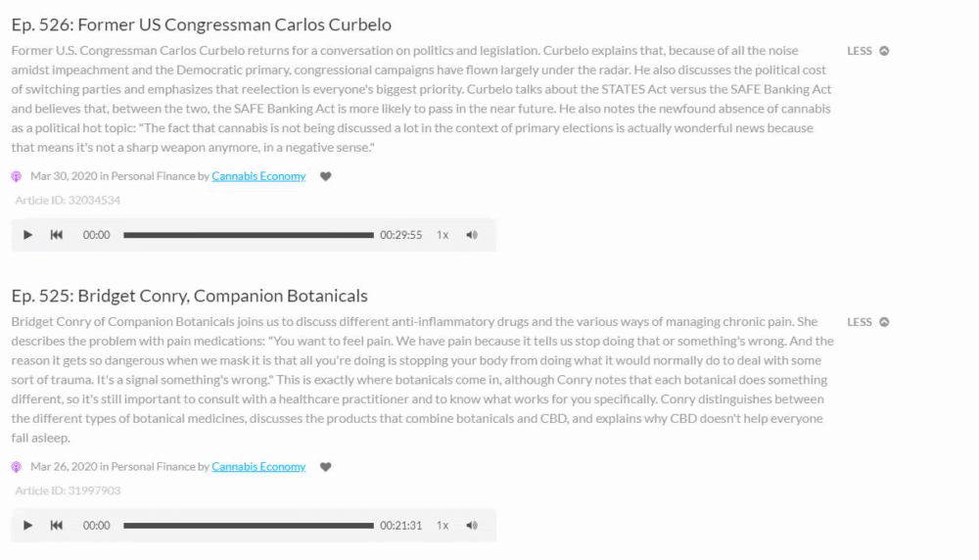Change playback speed 1x on Ep. 526 player

443,235
